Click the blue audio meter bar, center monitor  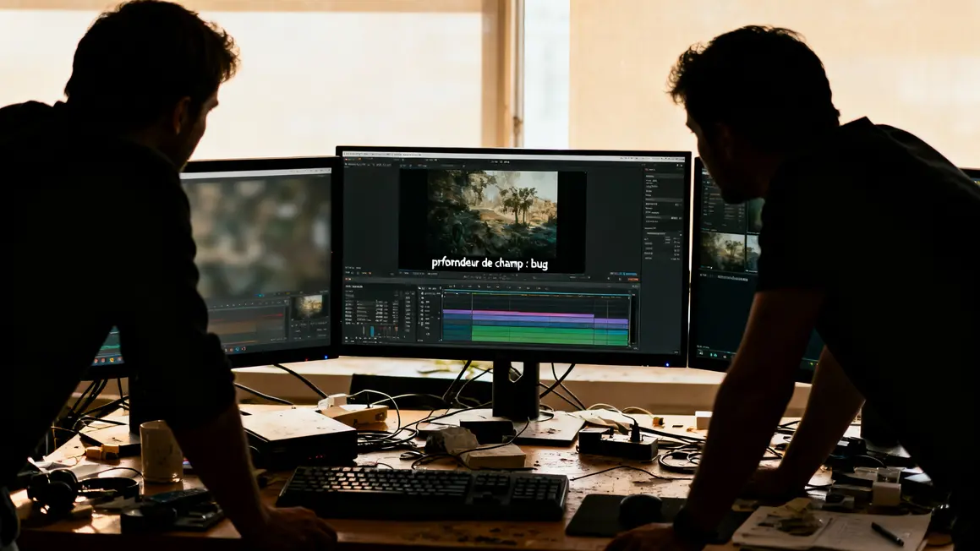(372, 331)
